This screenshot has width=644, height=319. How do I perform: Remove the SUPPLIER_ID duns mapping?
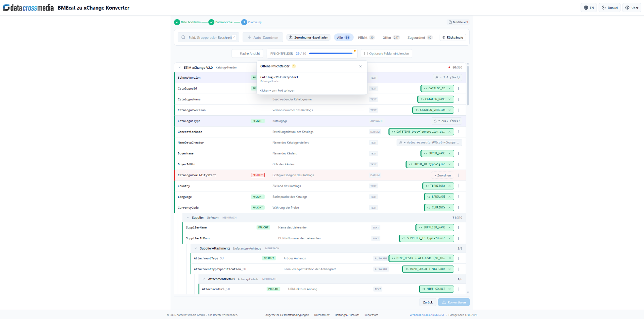click(450, 238)
